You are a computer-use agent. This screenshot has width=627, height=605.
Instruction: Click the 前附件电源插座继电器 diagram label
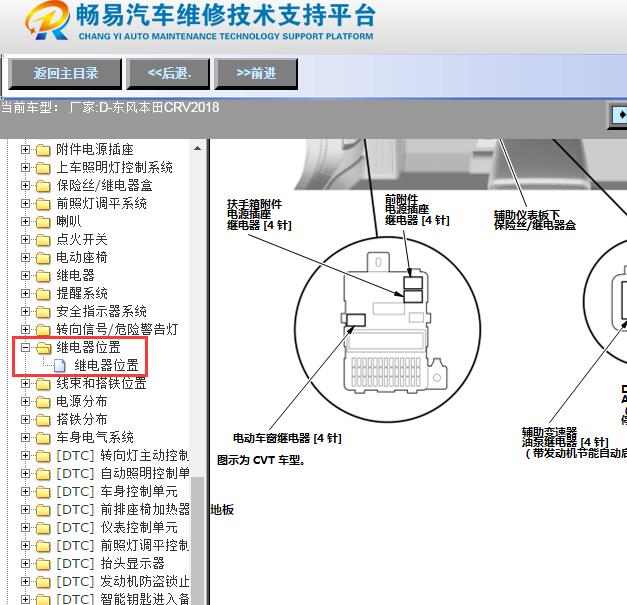click(417, 210)
